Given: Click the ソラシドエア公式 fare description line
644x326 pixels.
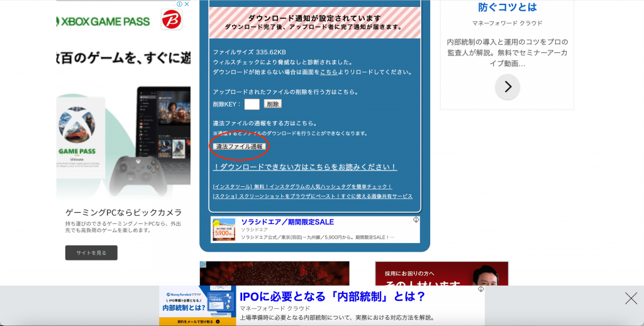Looking at the screenshot, I should pos(318,237).
